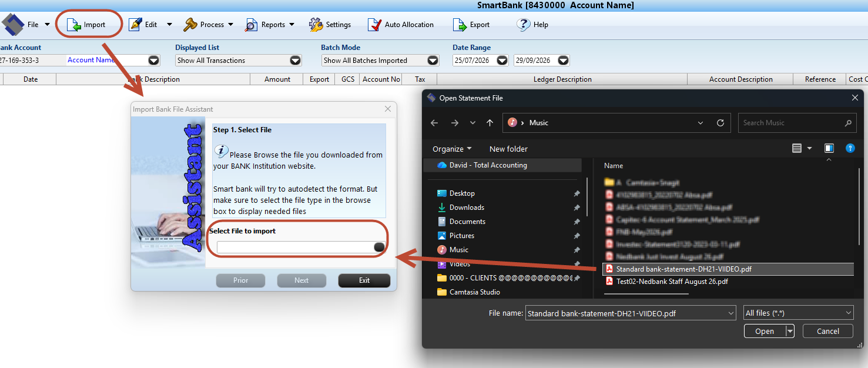Viewport: 868px width, 368px height.
Task: Open the end date 29/09/2026 picker
Action: click(563, 60)
